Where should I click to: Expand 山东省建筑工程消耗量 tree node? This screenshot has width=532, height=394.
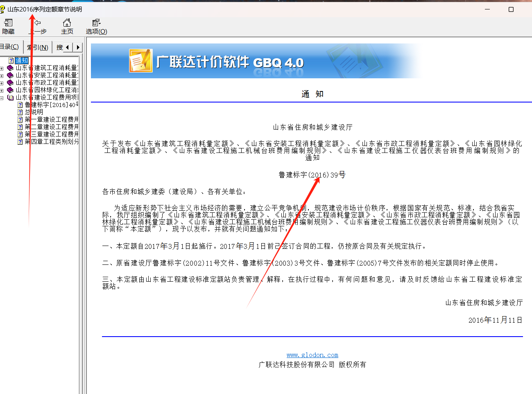[x=2, y=68]
